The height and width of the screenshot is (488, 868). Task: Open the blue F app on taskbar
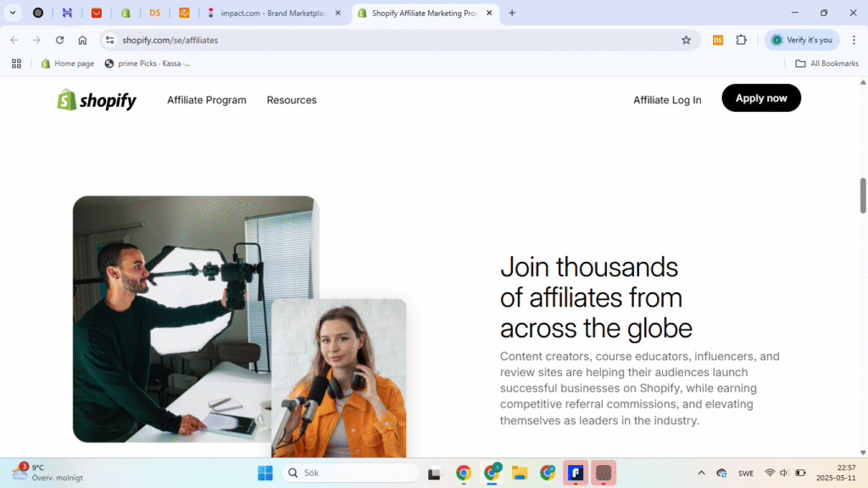click(576, 473)
